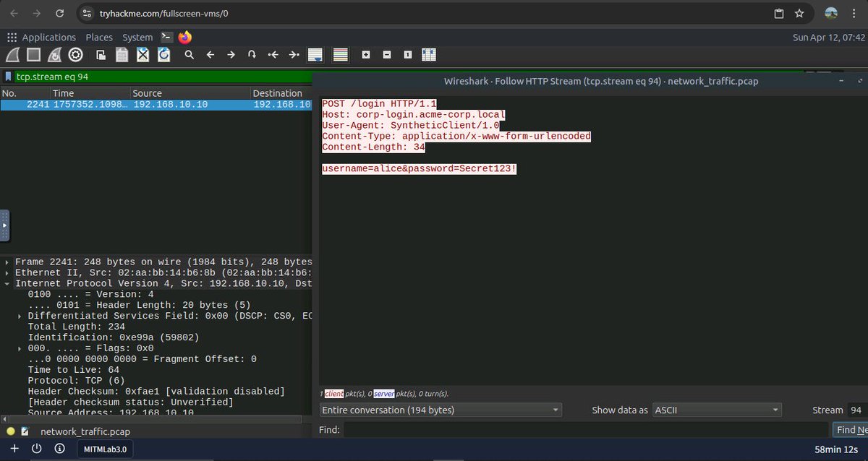Click network_traffic.pcap in the status bar
The width and height of the screenshot is (868, 461).
(x=85, y=431)
